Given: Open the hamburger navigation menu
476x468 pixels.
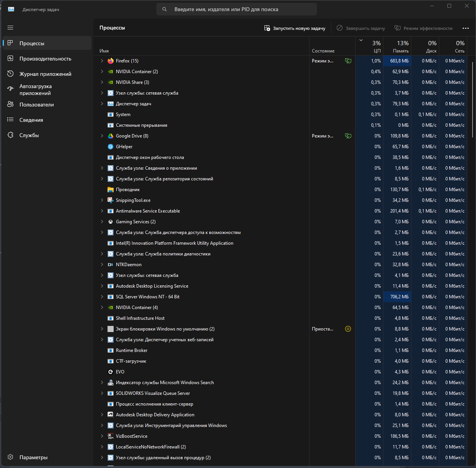Looking at the screenshot, I should [x=10, y=28].
